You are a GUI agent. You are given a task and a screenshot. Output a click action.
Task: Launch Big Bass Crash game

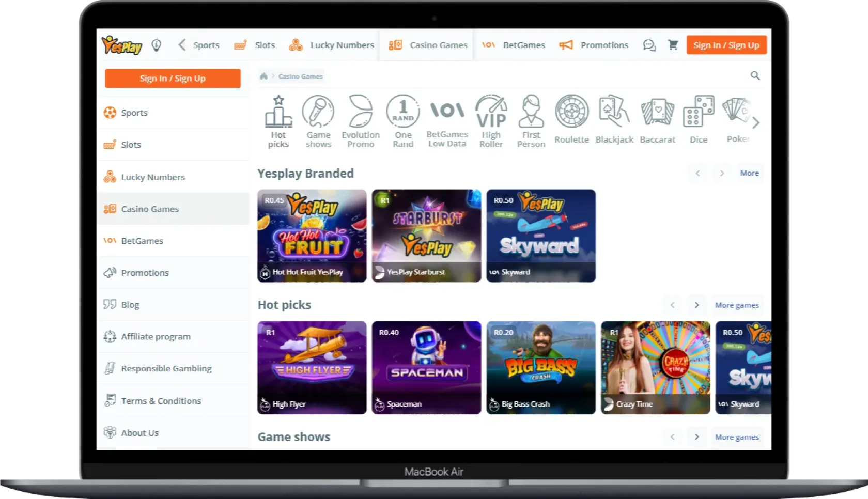point(541,368)
